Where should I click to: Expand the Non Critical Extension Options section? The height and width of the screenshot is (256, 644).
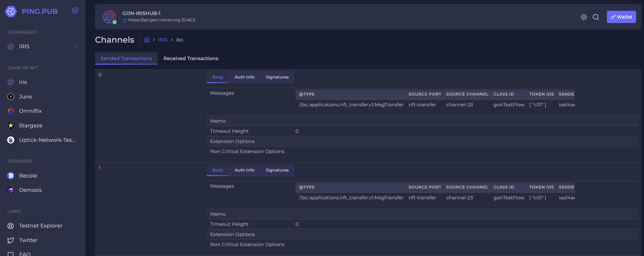[x=247, y=151]
